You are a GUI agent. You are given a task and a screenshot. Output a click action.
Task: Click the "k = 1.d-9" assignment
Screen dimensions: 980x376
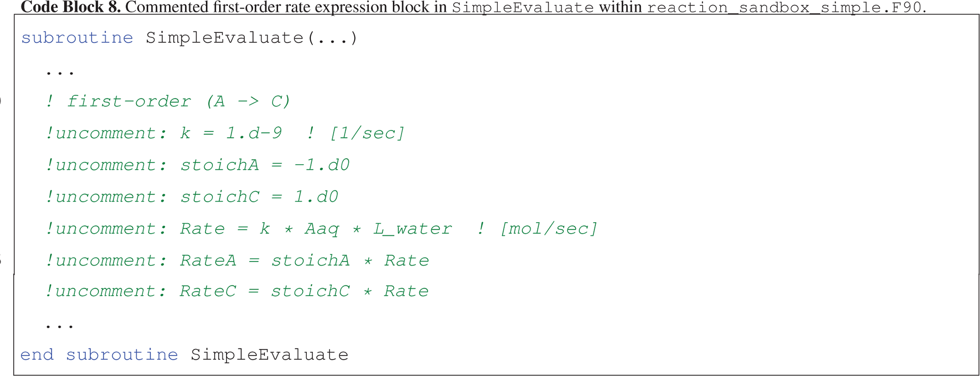(x=231, y=133)
